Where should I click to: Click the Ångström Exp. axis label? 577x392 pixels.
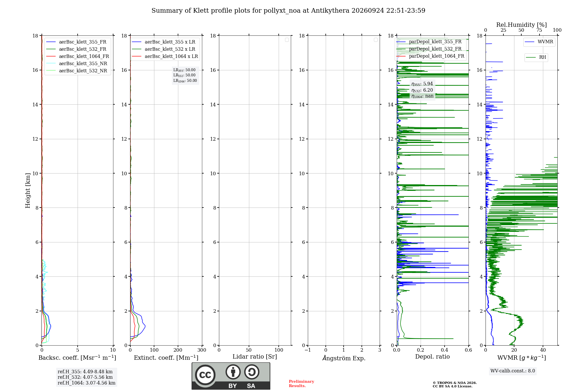(x=344, y=358)
